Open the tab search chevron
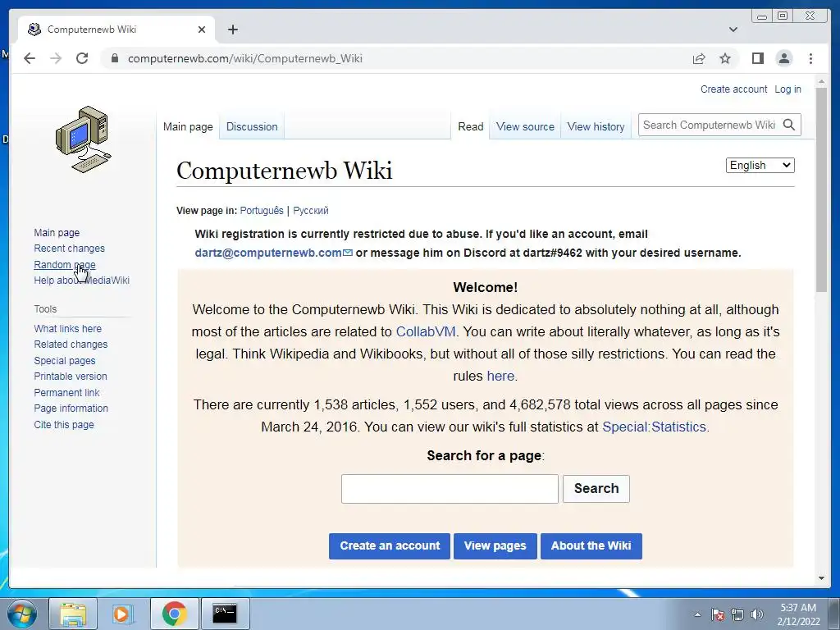The image size is (840, 630). pyautogui.click(x=733, y=30)
